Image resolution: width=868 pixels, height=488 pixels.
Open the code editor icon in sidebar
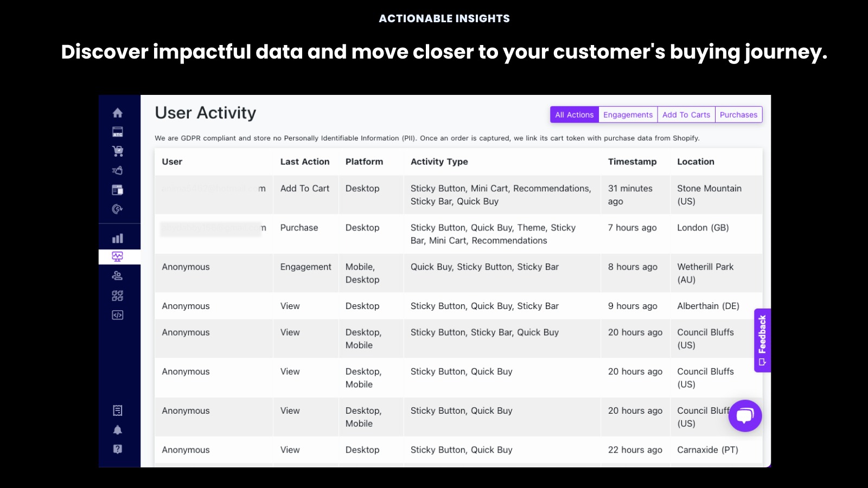point(117,315)
